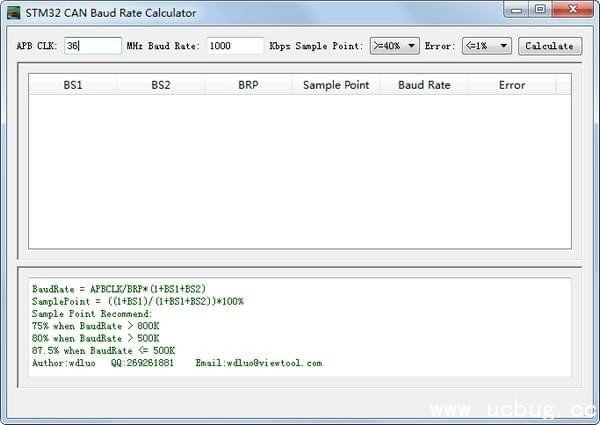Screen dimensions: 600x425
Task: Click the BaudRate formula line in notes
Action: (x=119, y=289)
